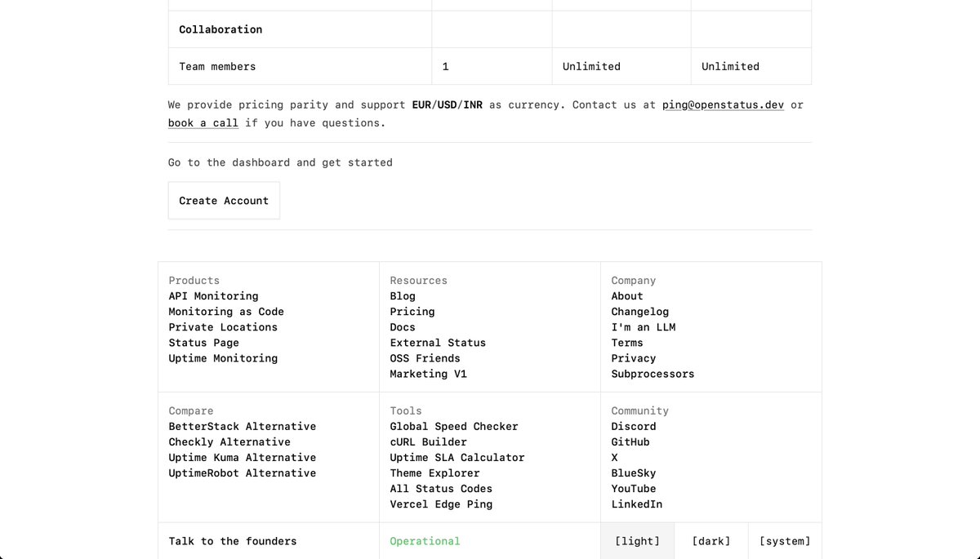The width and height of the screenshot is (980, 559).
Task: Click the Create Account button
Action: point(224,201)
